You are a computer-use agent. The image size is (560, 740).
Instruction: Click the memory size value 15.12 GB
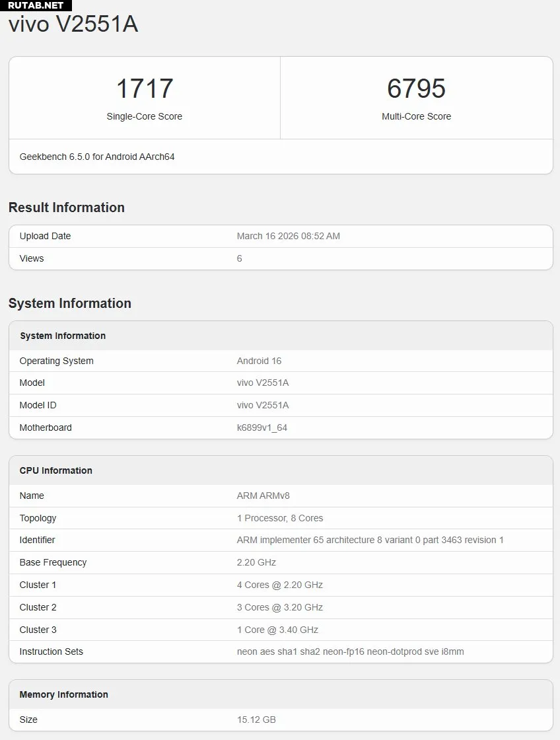coord(256,720)
